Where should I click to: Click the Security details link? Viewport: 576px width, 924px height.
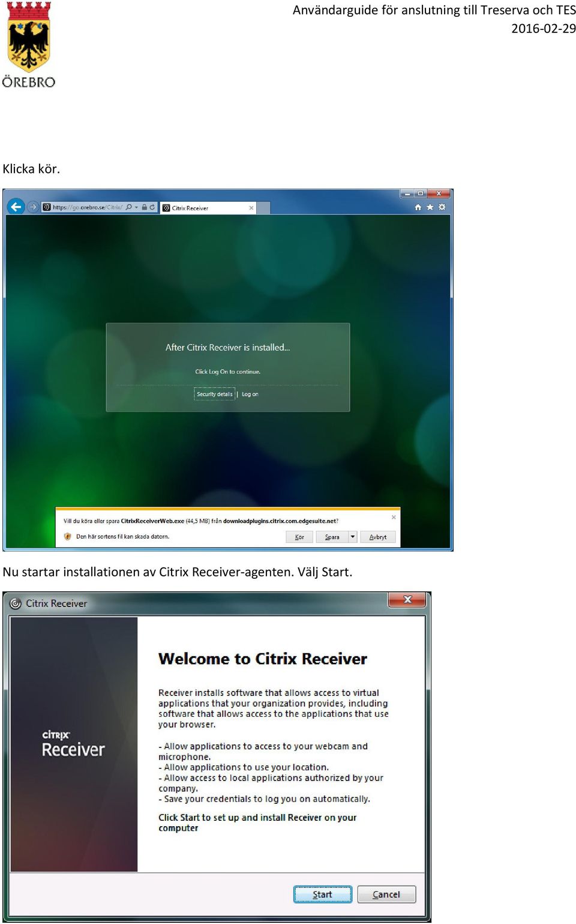[x=214, y=394]
